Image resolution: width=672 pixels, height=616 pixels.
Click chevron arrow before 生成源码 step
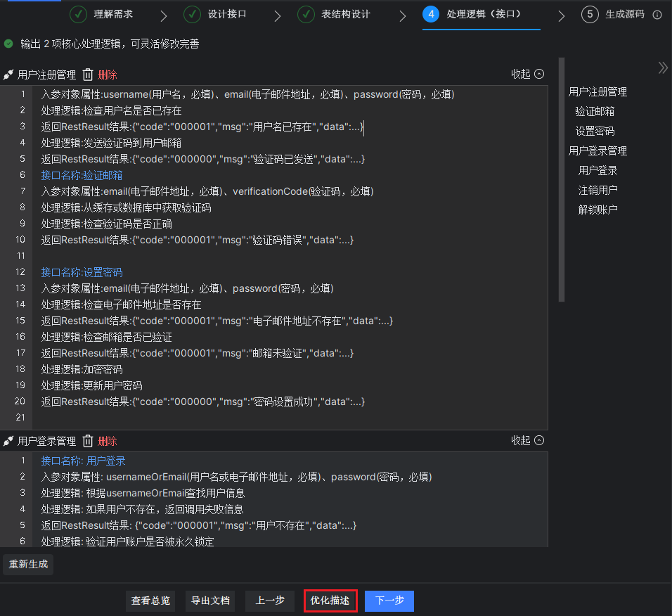(562, 16)
